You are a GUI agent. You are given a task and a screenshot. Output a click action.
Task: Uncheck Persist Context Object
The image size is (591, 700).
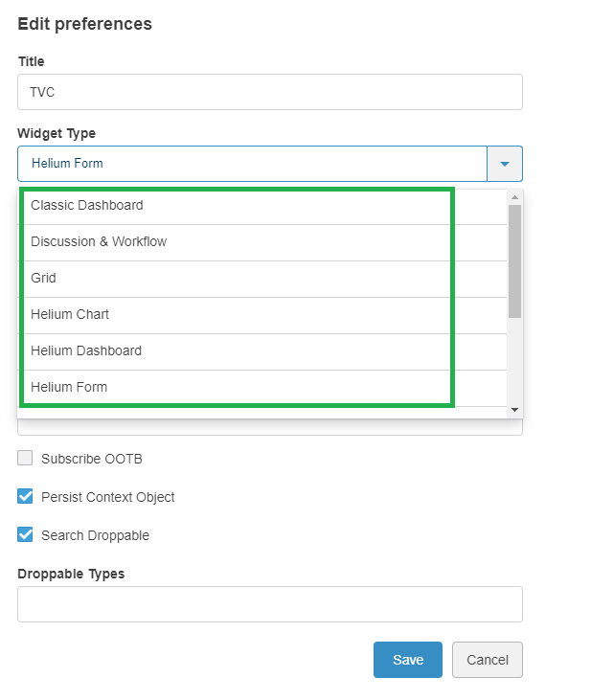(25, 497)
